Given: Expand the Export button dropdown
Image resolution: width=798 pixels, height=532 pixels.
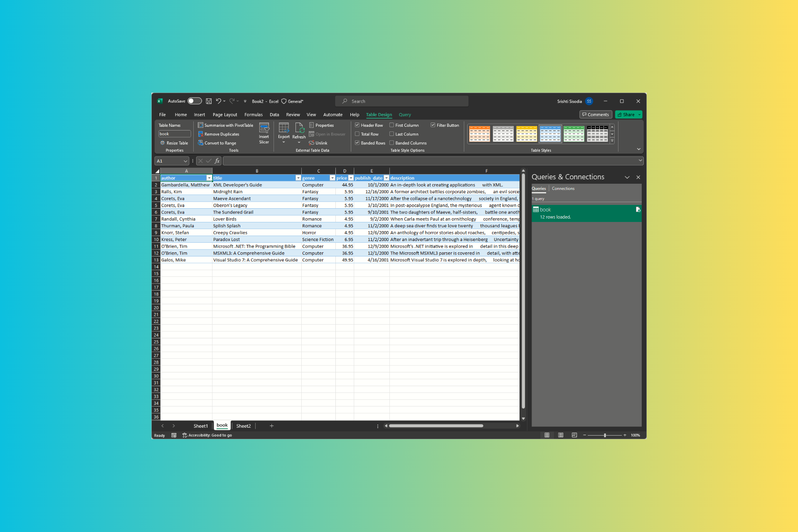Looking at the screenshot, I should click(x=284, y=142).
